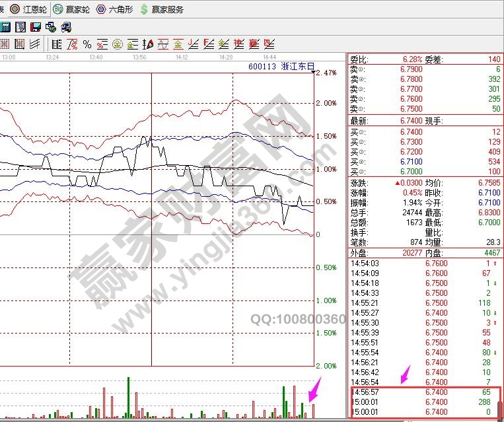Click the tallest green volume bar
This screenshot has width=504, height=422.
127,398
